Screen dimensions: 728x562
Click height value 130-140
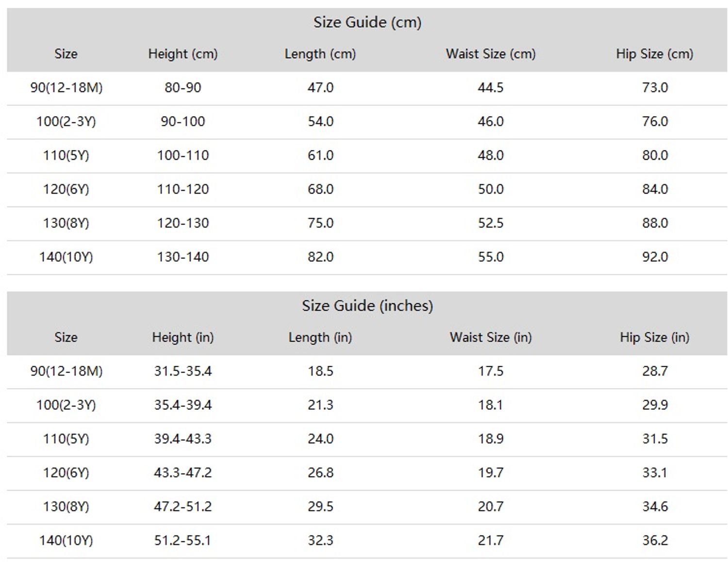[x=182, y=257]
